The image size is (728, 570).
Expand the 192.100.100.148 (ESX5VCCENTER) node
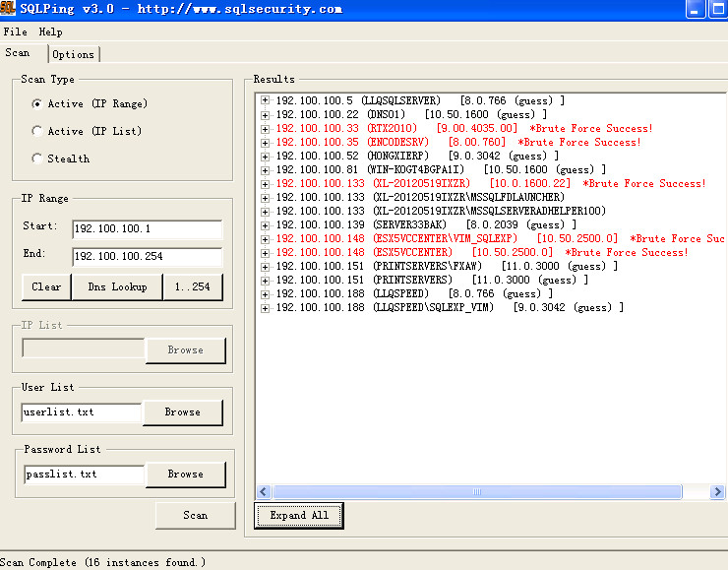(x=265, y=253)
